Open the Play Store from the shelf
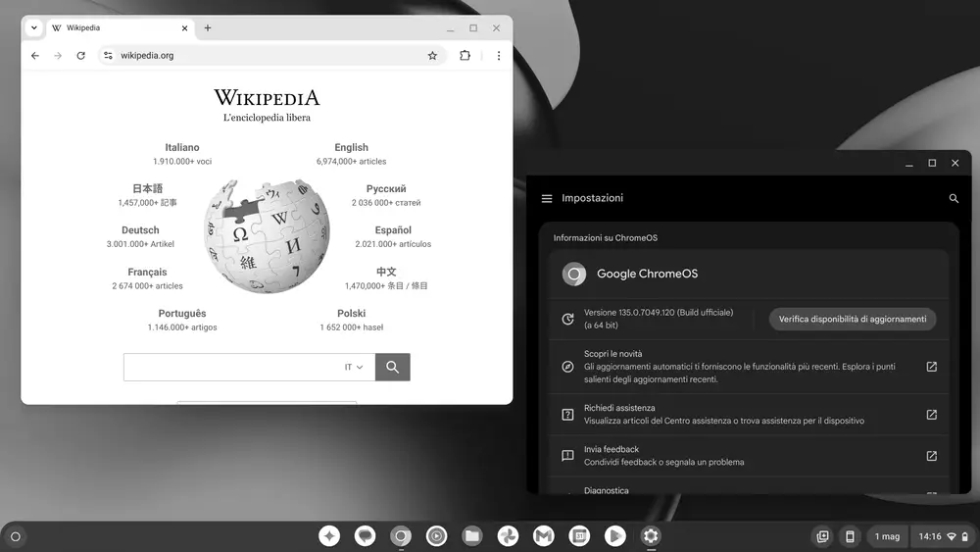This screenshot has height=552, width=980. 615,535
